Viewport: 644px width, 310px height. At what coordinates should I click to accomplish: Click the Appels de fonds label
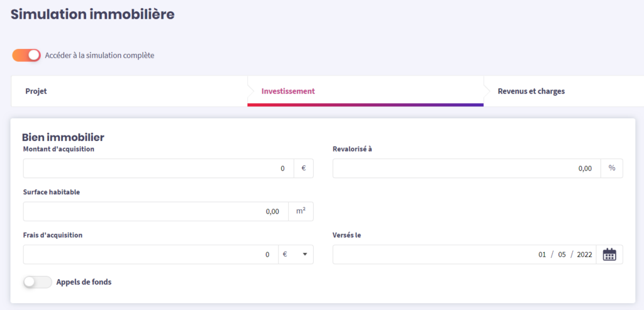(x=84, y=282)
